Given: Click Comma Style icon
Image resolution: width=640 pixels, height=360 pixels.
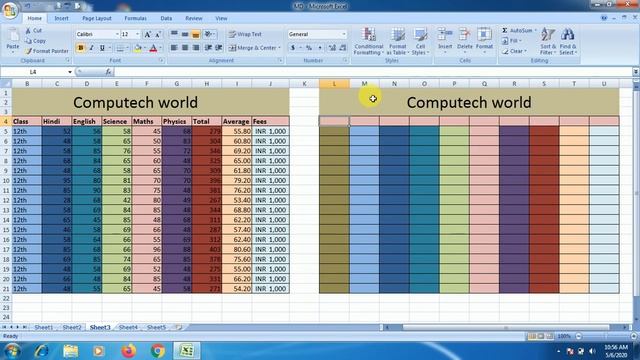Looking at the screenshot, I should tap(320, 48).
